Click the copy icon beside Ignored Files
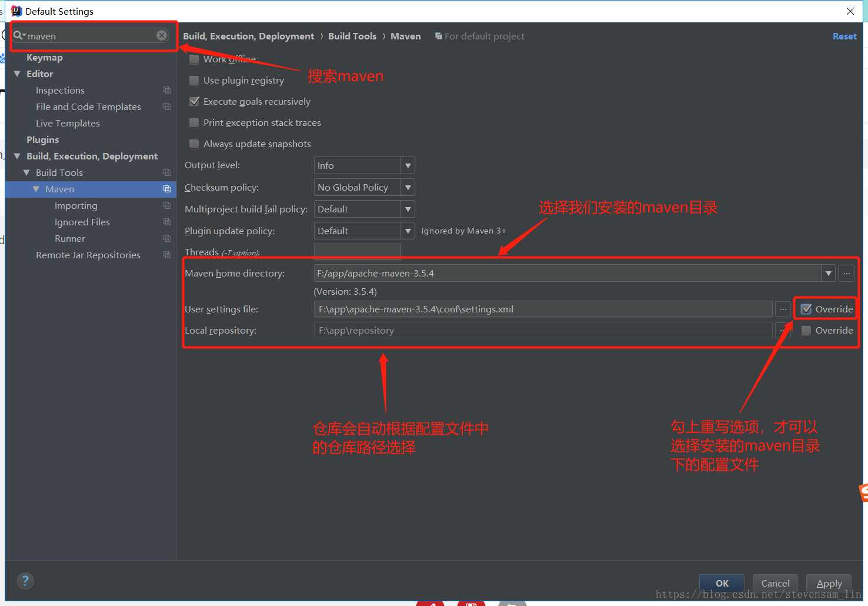 [167, 222]
